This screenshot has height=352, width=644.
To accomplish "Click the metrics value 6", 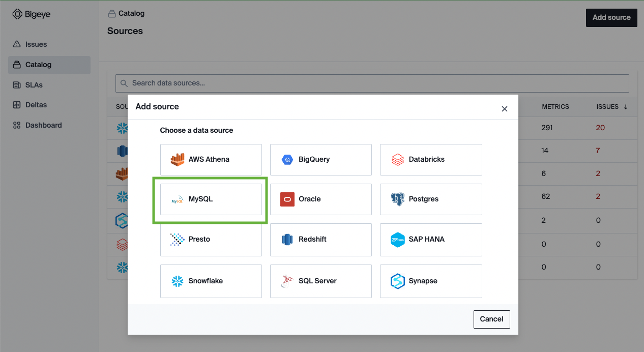I will 544,173.
